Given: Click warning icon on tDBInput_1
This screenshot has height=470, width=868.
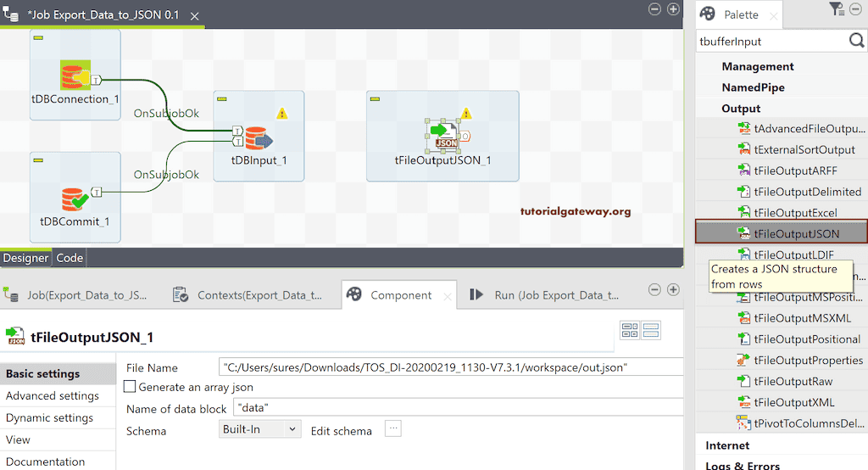Looking at the screenshot, I should pyautogui.click(x=282, y=114).
